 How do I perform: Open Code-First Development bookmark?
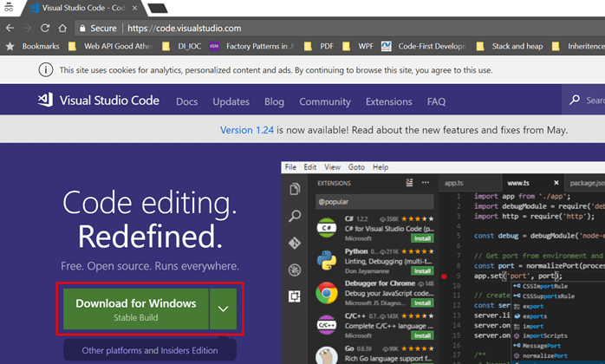pyautogui.click(x=424, y=46)
